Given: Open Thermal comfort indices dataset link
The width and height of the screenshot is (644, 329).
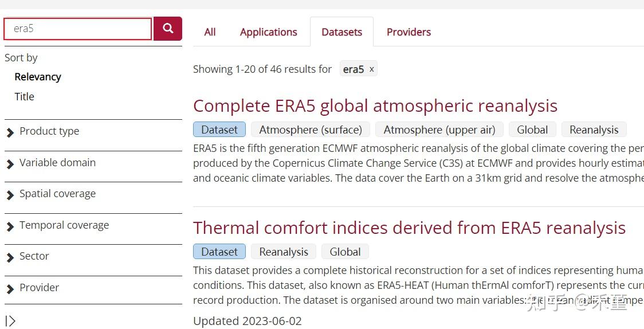Looking at the screenshot, I should coord(409,228).
